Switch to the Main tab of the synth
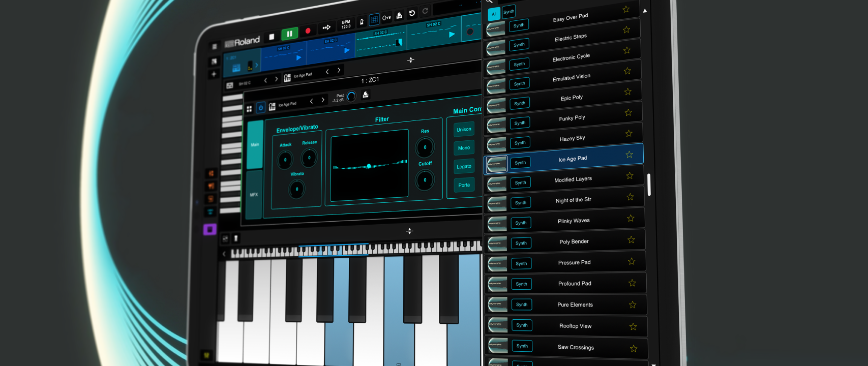The image size is (868, 366). pos(255,144)
